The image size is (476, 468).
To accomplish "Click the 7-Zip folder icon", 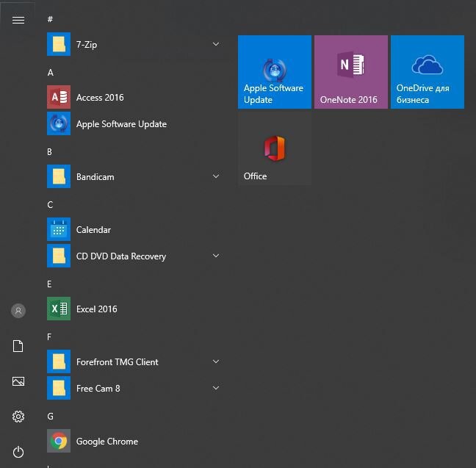I will 59,44.
